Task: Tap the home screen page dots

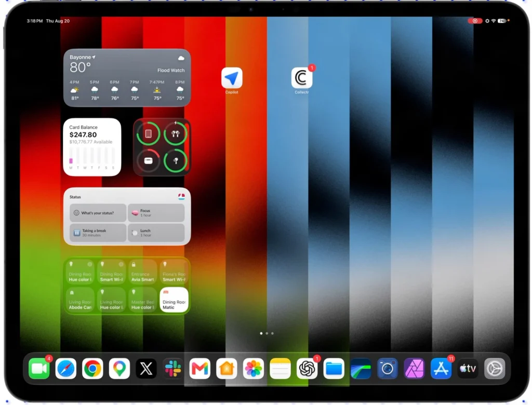Action: coord(267,333)
